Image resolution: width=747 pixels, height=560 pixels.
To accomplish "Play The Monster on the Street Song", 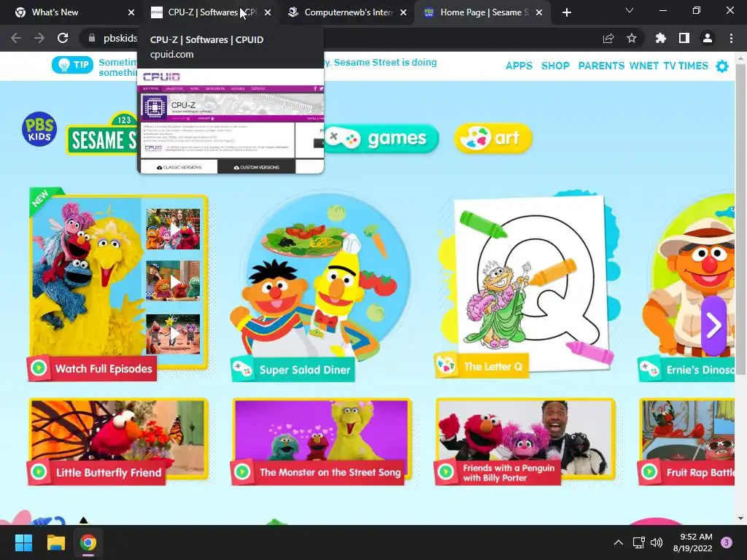I will click(x=322, y=442).
